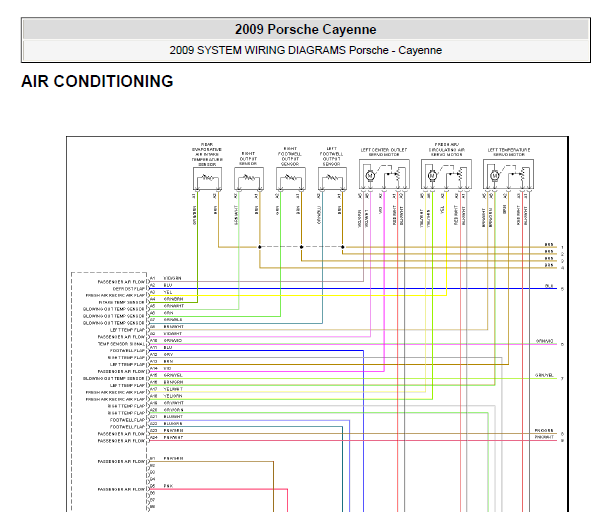Image resolution: width=608 pixels, height=512 pixels.
Task: Click continuation number 5 on the blue wire
Action: pos(562,289)
